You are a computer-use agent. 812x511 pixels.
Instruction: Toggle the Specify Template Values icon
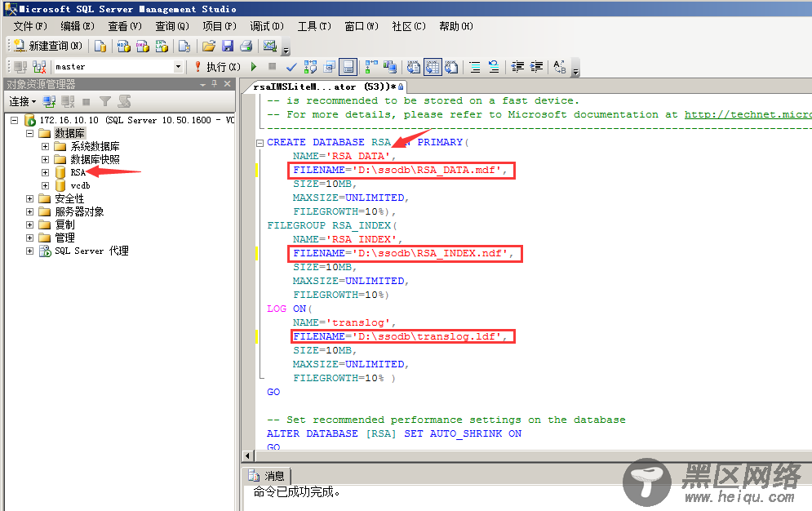click(x=348, y=67)
